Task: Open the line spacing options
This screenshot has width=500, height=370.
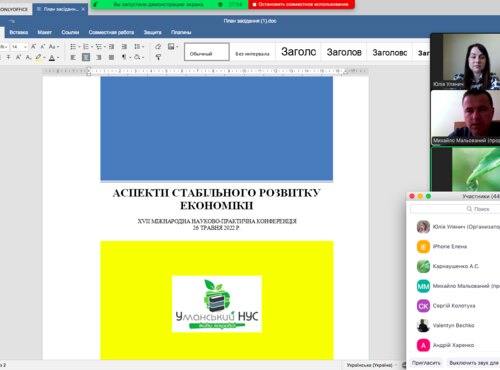Action: point(138,47)
